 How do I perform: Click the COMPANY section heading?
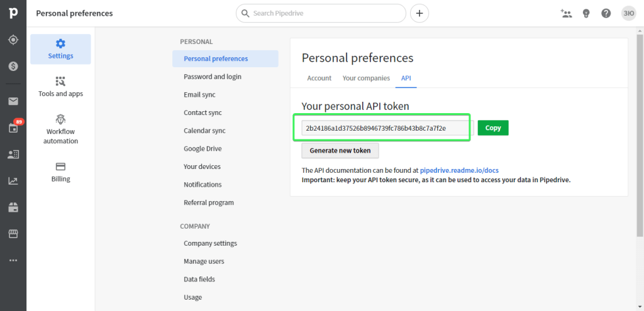tap(195, 226)
